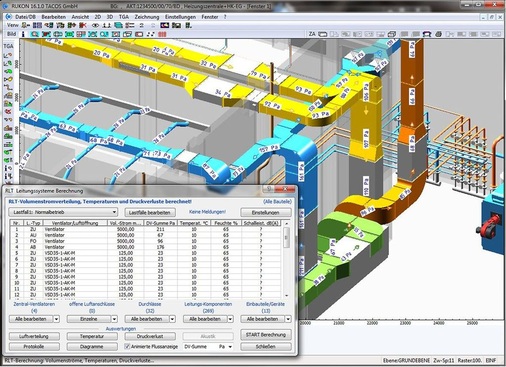Open the Datei/DB menu

click(25, 17)
